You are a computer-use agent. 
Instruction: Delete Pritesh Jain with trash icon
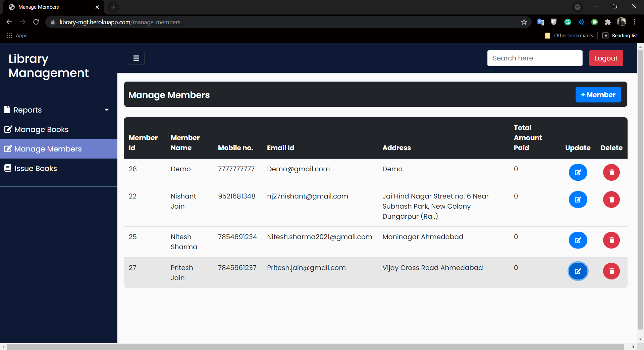[x=611, y=271]
